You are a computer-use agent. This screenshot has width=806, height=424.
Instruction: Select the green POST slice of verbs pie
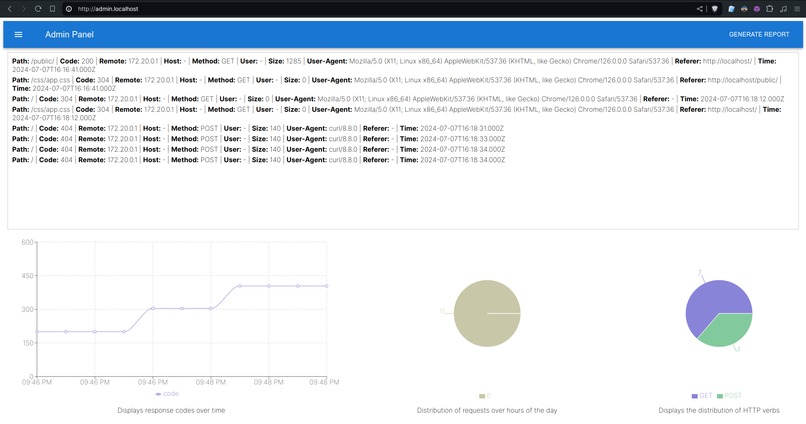(x=727, y=330)
